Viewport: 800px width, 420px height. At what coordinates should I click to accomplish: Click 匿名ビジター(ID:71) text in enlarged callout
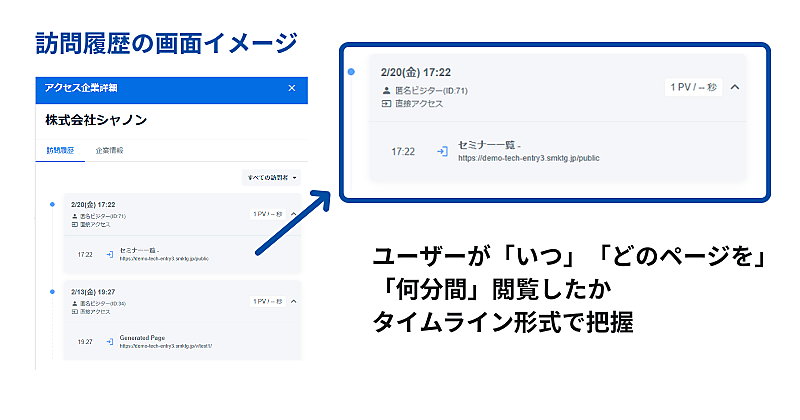pos(431,91)
